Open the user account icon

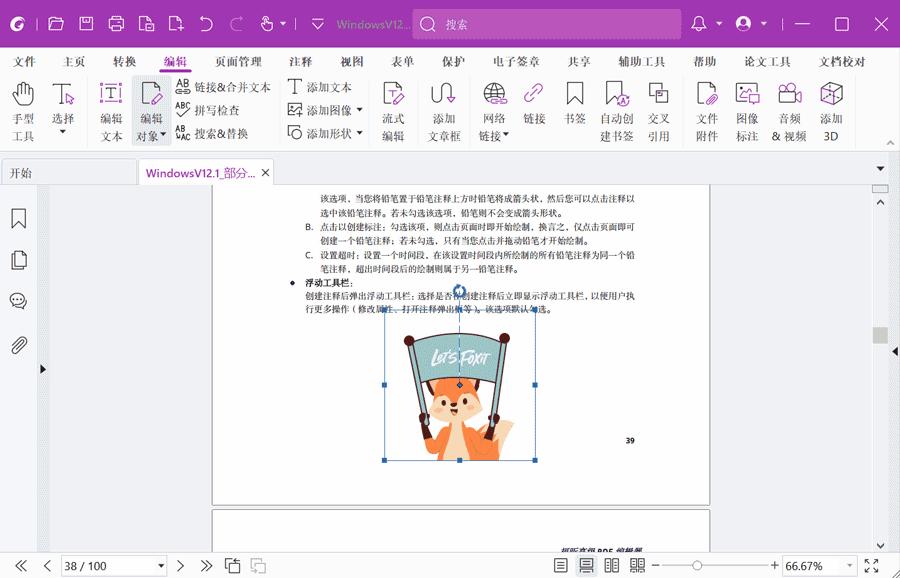[x=743, y=24]
